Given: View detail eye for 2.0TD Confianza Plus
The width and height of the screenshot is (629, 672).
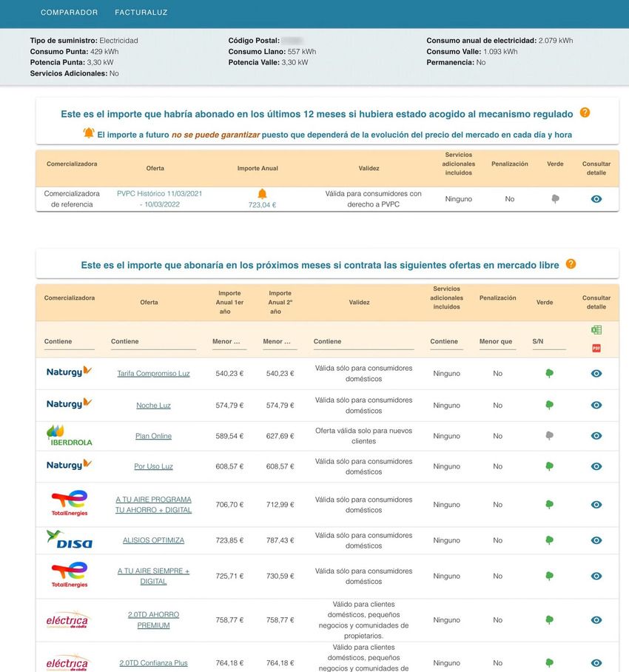Looking at the screenshot, I should 596,662.
